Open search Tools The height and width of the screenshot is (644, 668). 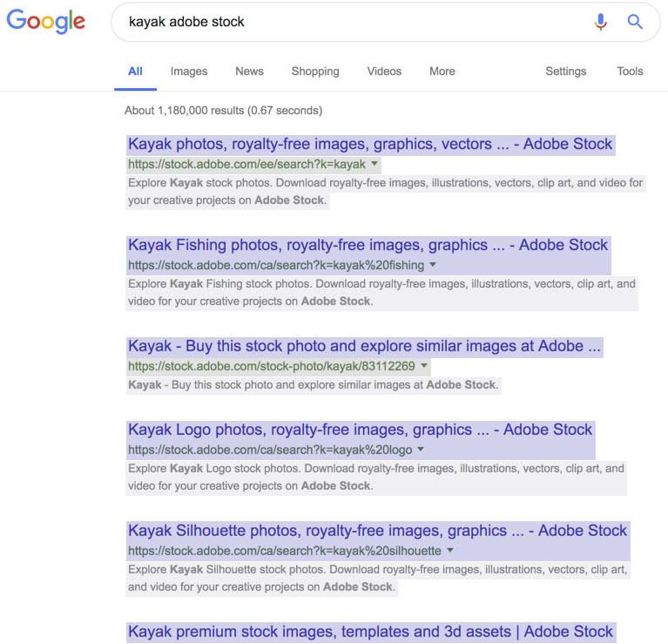point(630,71)
